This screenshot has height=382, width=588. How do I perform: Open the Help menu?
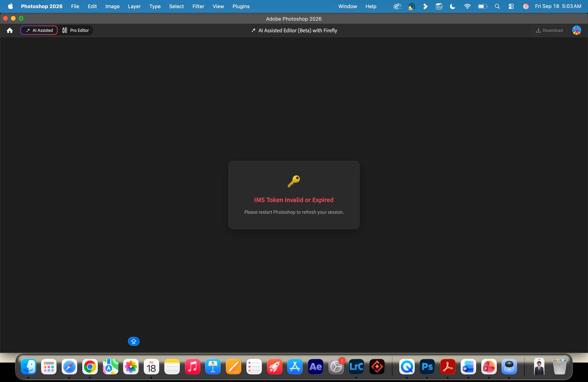tap(371, 6)
